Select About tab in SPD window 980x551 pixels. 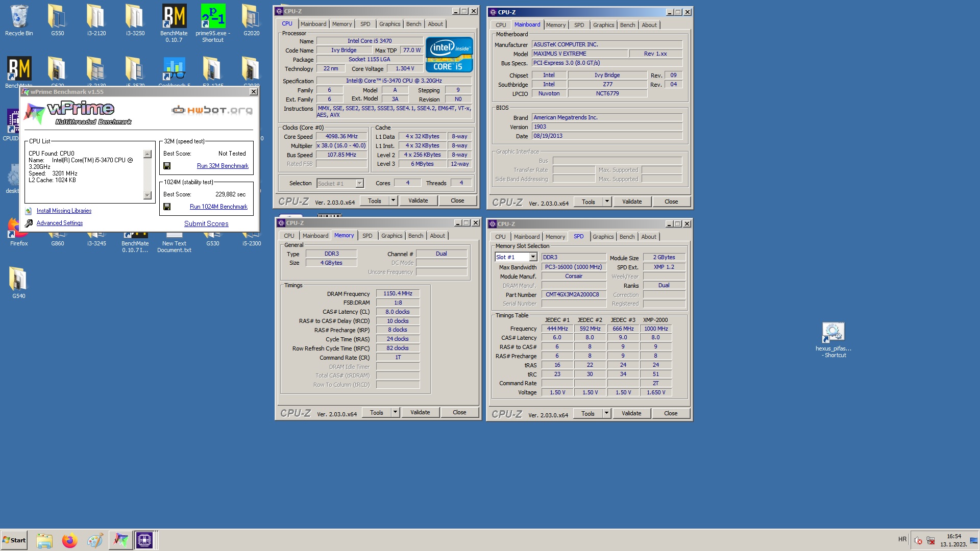click(x=648, y=237)
